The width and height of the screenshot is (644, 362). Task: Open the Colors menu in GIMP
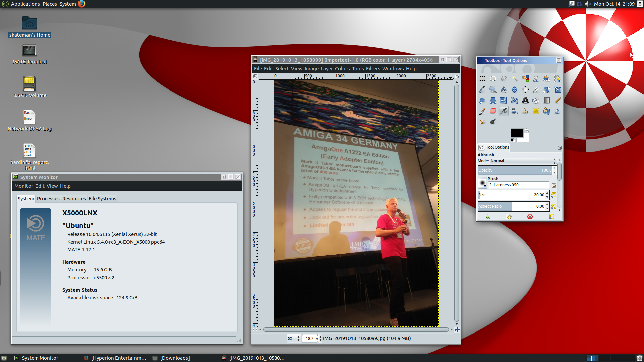[x=342, y=69]
